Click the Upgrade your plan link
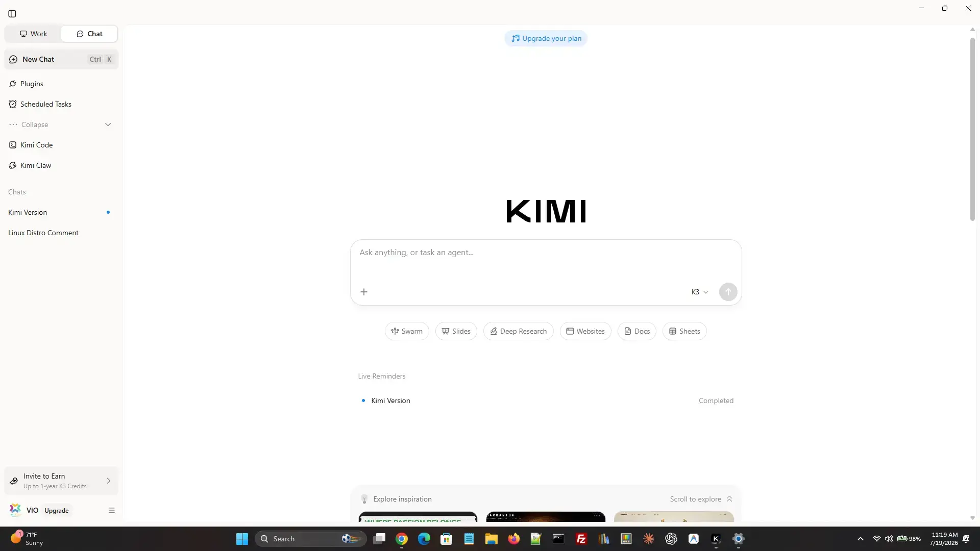The image size is (980, 551). (x=546, y=38)
